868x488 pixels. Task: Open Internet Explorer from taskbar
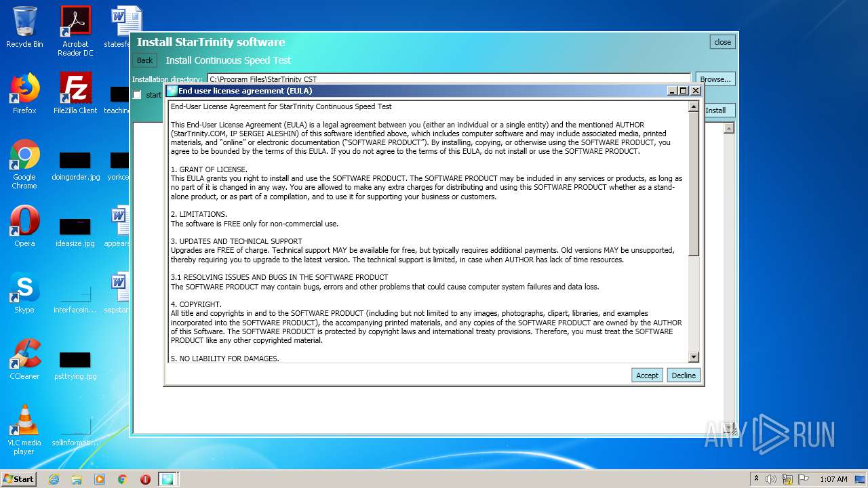pos(54,479)
